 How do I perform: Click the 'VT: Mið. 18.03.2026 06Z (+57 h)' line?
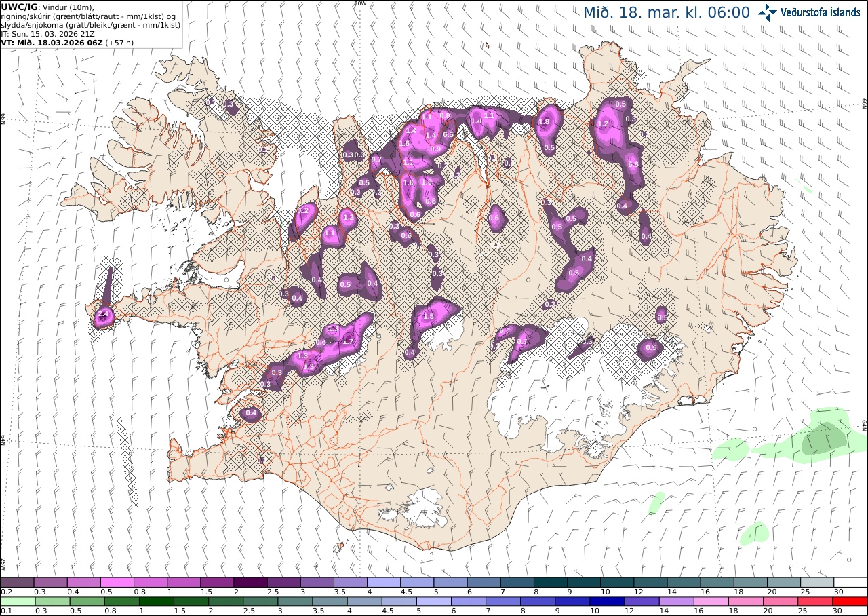click(66, 42)
